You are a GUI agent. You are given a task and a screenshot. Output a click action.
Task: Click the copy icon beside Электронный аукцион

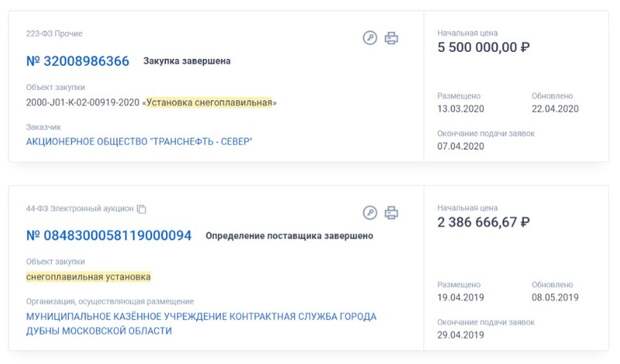coord(142,209)
